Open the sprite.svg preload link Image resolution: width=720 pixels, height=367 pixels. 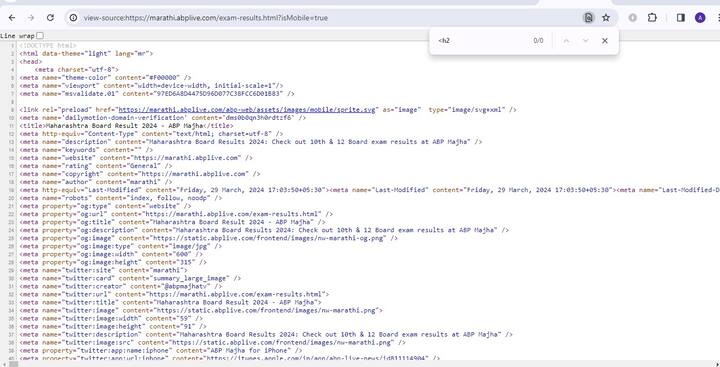click(247, 110)
